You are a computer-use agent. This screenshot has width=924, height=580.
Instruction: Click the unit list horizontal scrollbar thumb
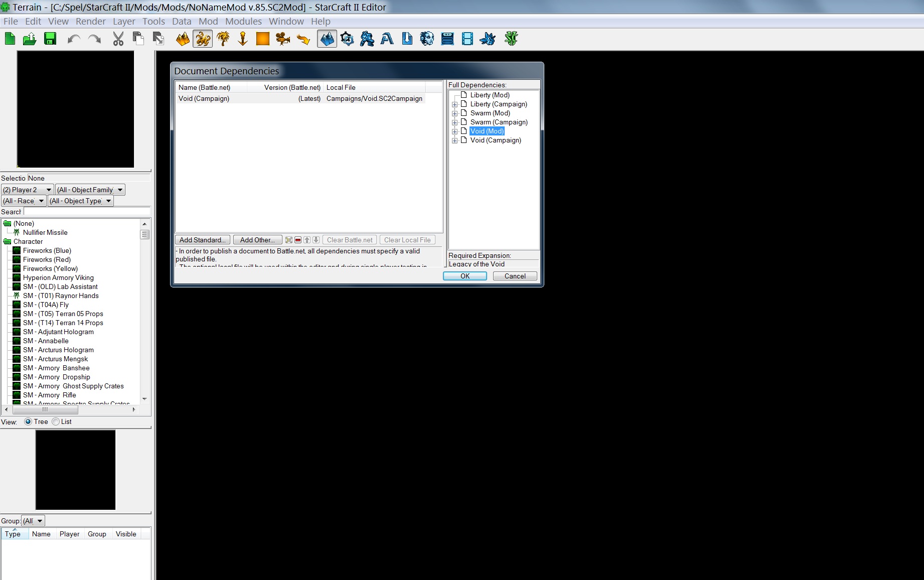point(45,409)
